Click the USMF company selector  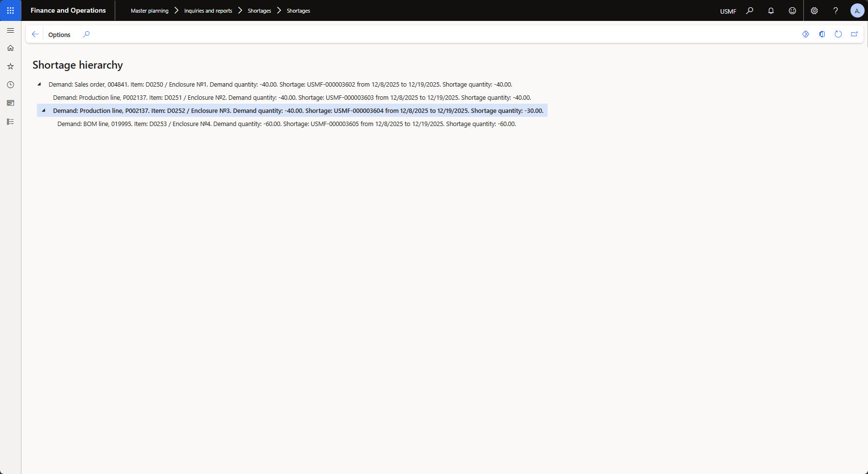tap(727, 11)
